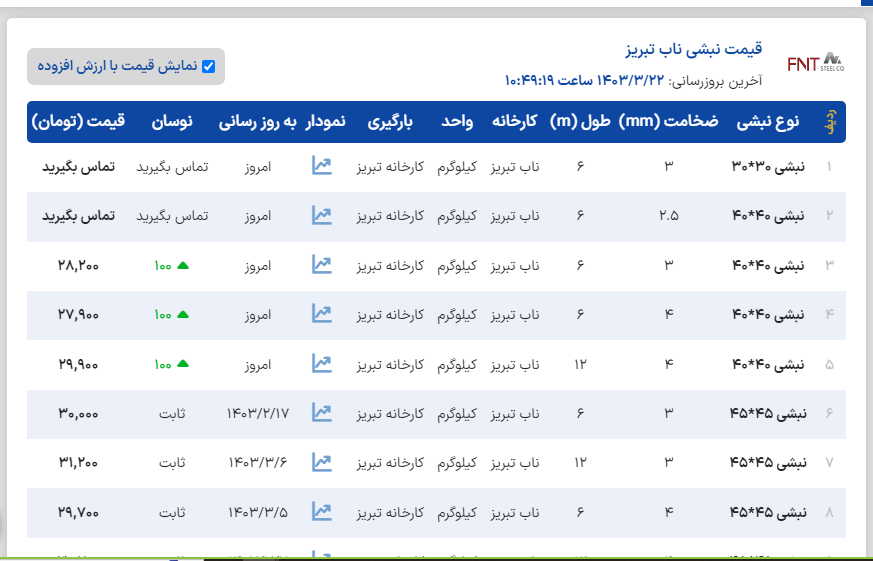Viewport: 873px width, 561px height.
Task: Click the قیمت (تومان) column header
Action: [78, 122]
